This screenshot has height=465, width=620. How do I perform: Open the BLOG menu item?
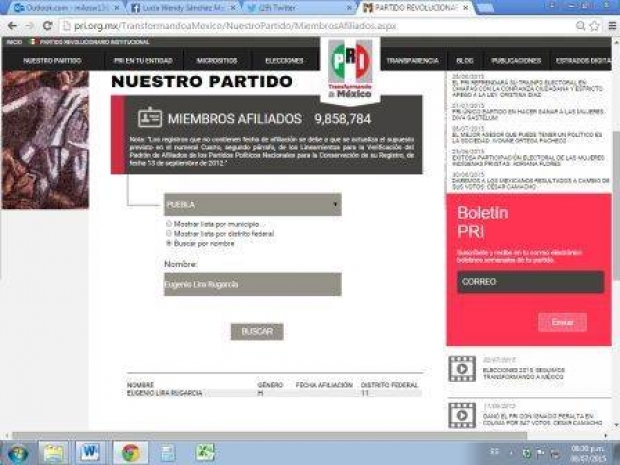pyautogui.click(x=465, y=60)
